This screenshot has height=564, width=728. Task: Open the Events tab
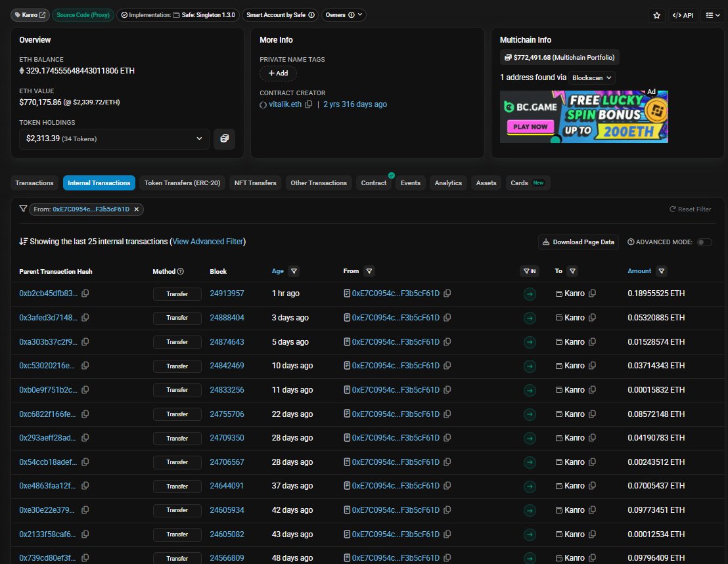click(x=411, y=183)
